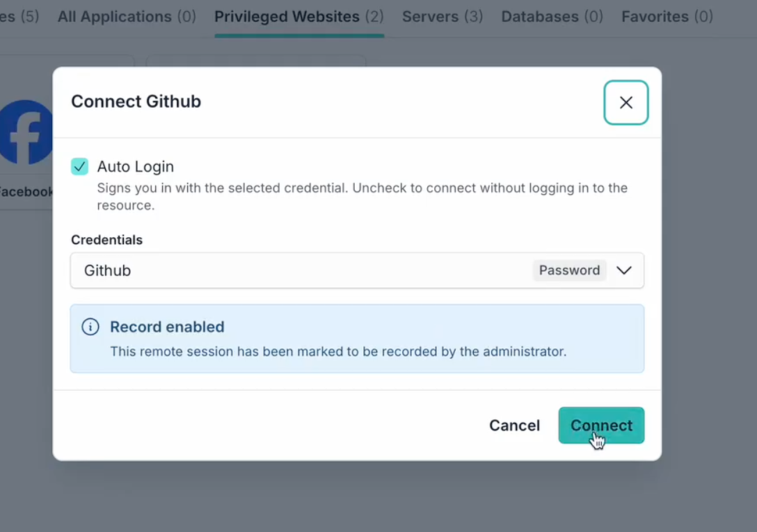
Task: Click the Credentials field label
Action: pyautogui.click(x=106, y=240)
